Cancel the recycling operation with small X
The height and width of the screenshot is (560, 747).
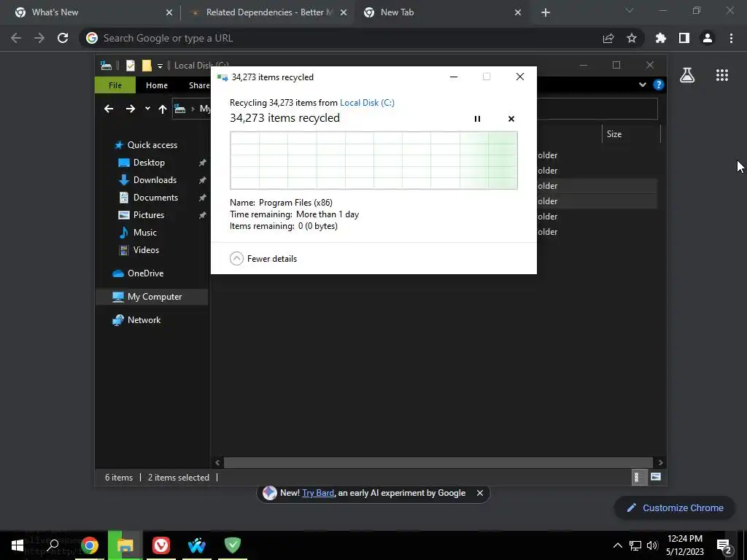pyautogui.click(x=511, y=119)
